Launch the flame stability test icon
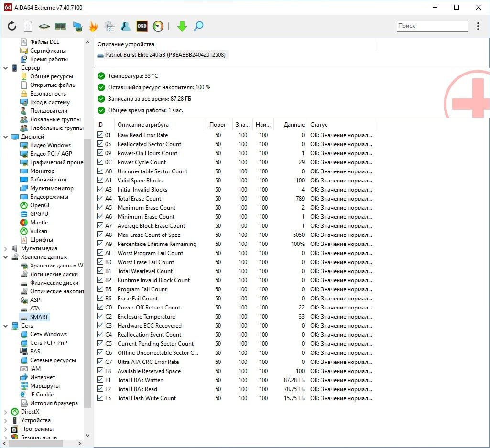 click(93, 26)
